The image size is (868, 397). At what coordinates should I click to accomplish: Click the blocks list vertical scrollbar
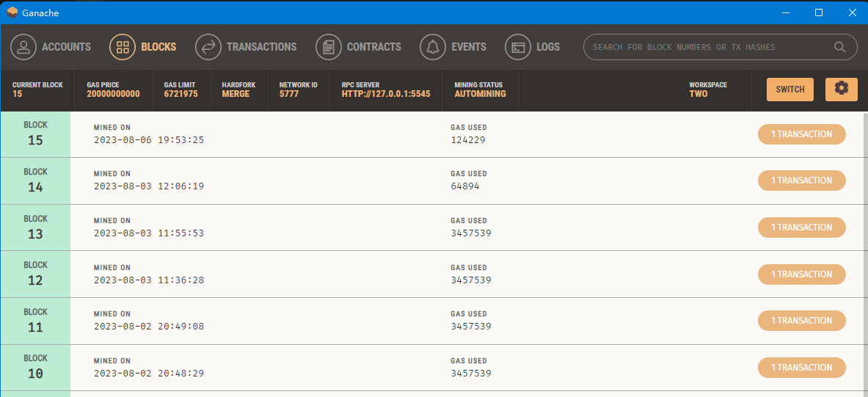[865, 254]
